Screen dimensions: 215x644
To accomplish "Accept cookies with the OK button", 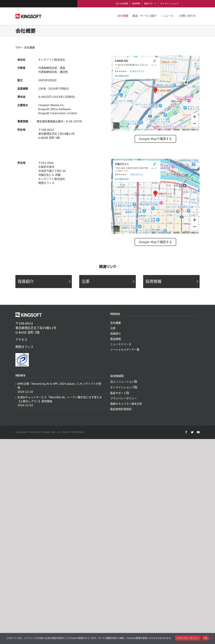I will click(x=205, y=638).
